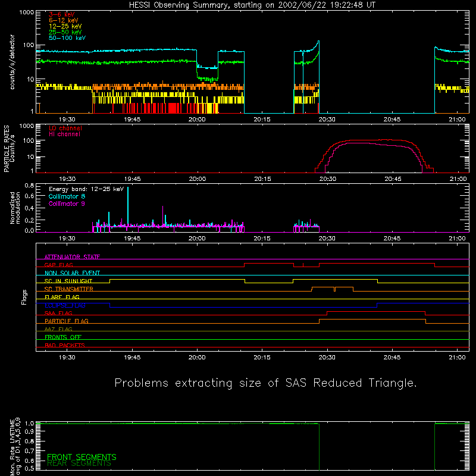Click the "LO channel" legend label
The width and height of the screenshot is (476, 476).
(65, 129)
